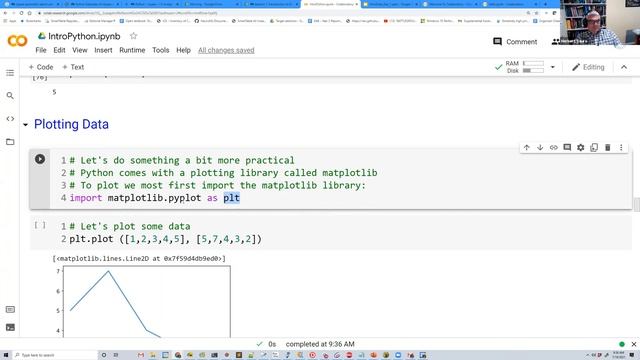The width and height of the screenshot is (640, 360).
Task: Click the vertical scrollbar thumb on right
Action: click(x=636, y=204)
